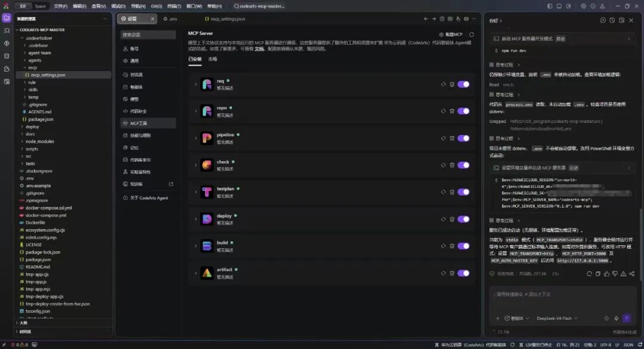Open the search icon in the activity bar
This screenshot has height=349, width=644.
click(7, 31)
